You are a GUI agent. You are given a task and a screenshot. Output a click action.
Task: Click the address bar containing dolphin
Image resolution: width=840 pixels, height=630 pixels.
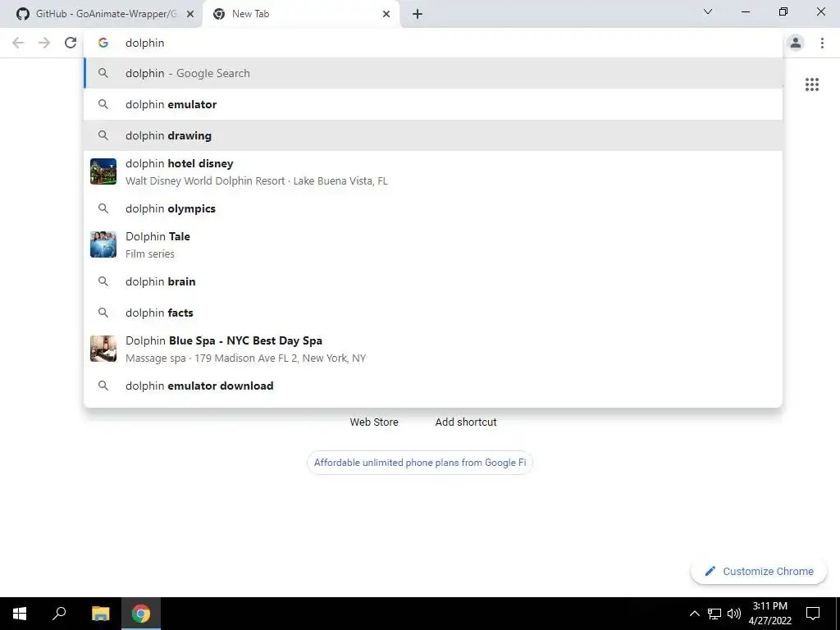click(433, 43)
